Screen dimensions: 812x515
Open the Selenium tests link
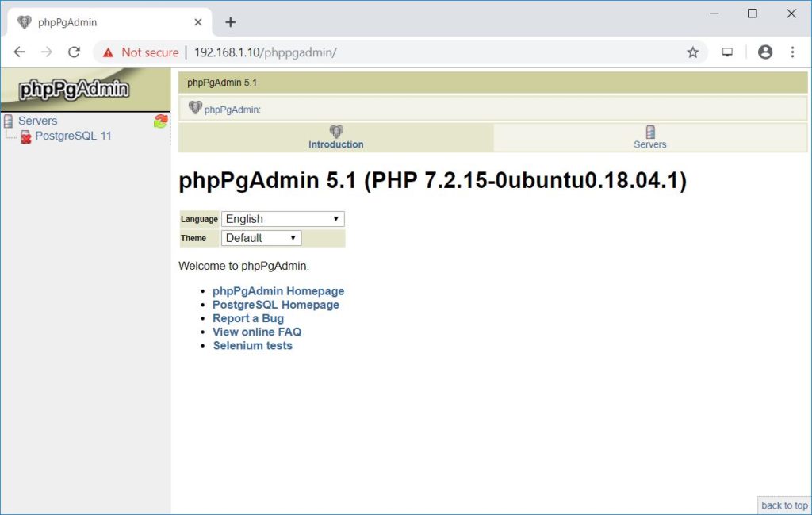tap(253, 345)
